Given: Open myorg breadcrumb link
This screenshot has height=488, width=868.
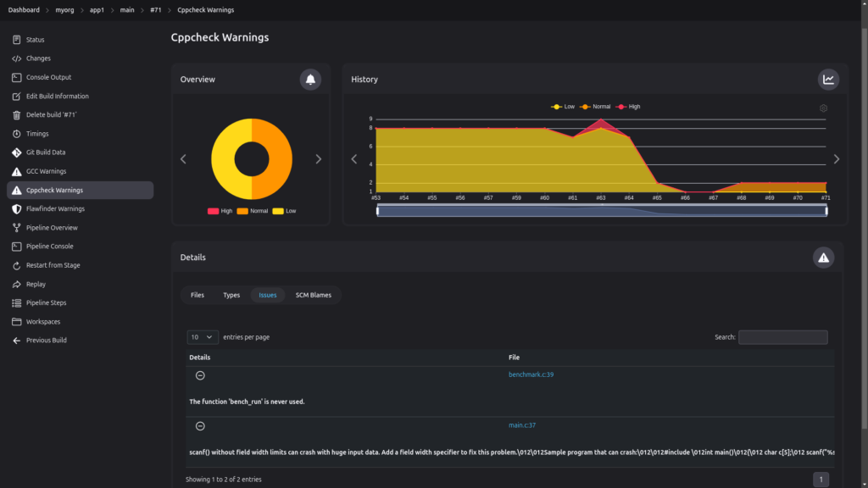Looking at the screenshot, I should click(x=64, y=10).
